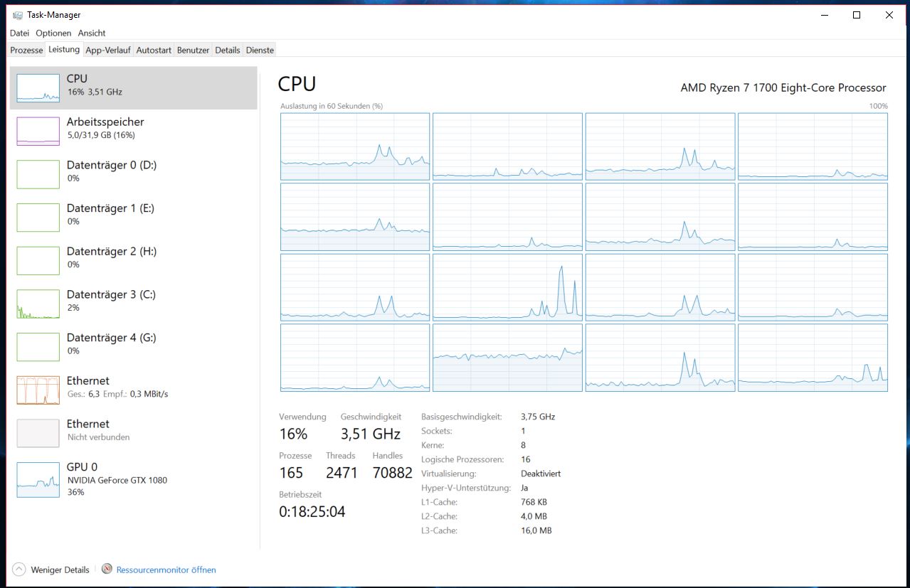910x588 pixels.
Task: Select the disconnected Ethernet grey thumbnail
Action: pos(38,433)
